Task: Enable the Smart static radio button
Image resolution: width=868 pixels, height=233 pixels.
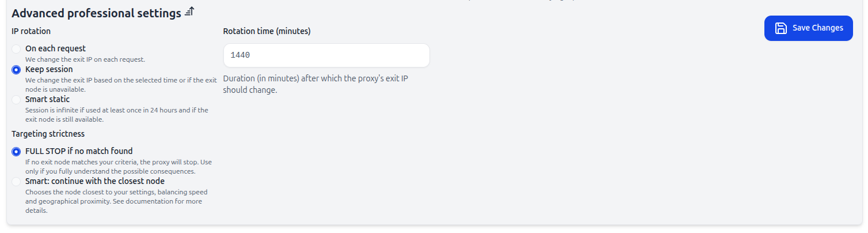Action: pyautogui.click(x=16, y=100)
